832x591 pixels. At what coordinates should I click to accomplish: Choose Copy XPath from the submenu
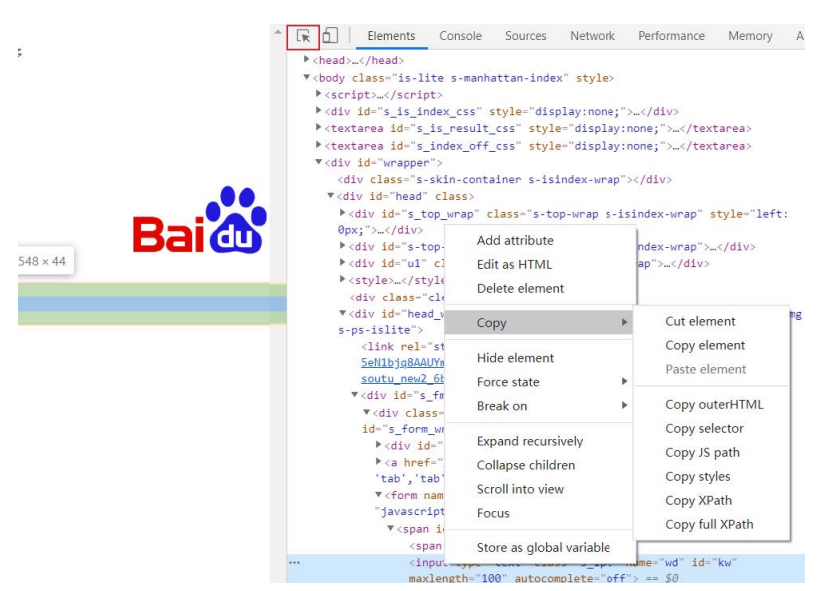[x=698, y=500]
